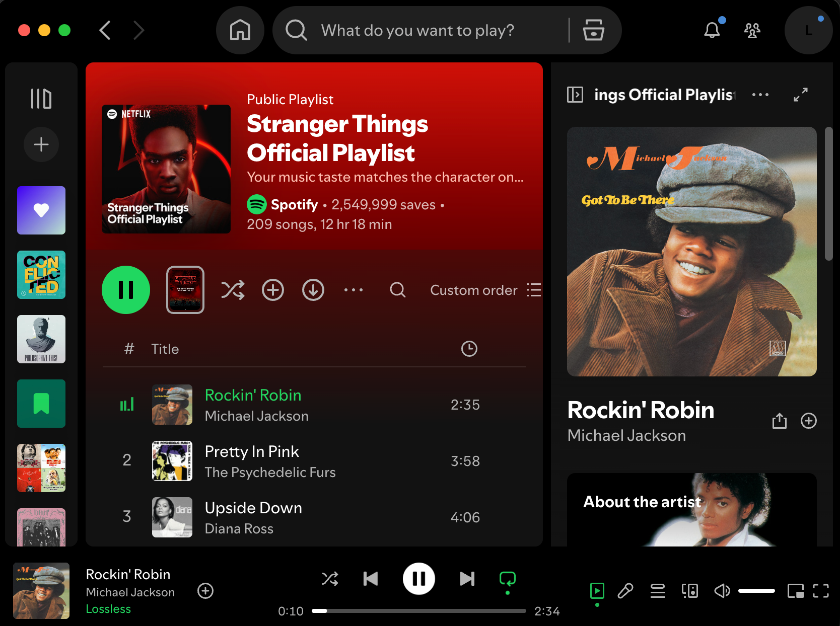The width and height of the screenshot is (840, 626).
Task: Seek on the song progress bar
Action: (x=419, y=611)
